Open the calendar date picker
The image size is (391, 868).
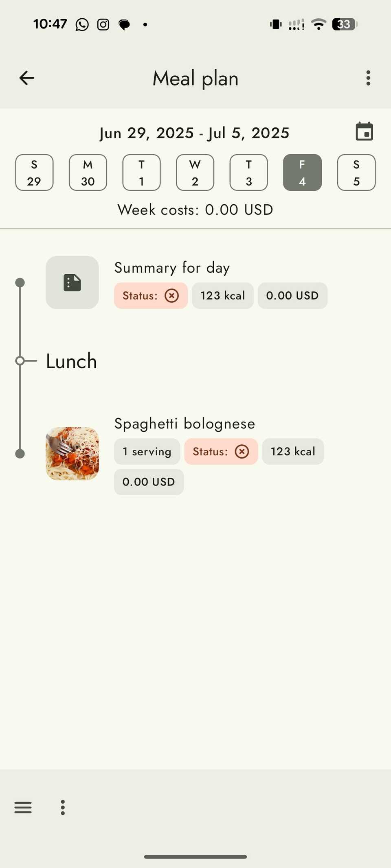coord(364,131)
